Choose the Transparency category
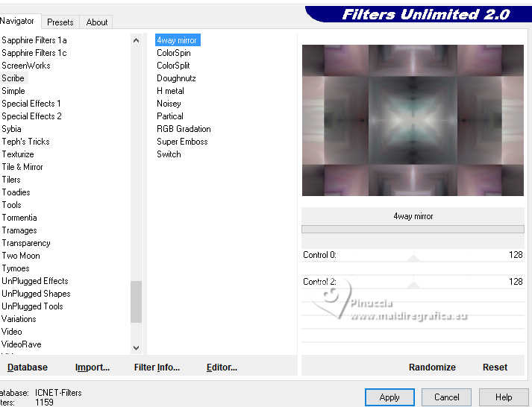Image resolution: width=532 pixels, height=407 pixels. click(26, 243)
